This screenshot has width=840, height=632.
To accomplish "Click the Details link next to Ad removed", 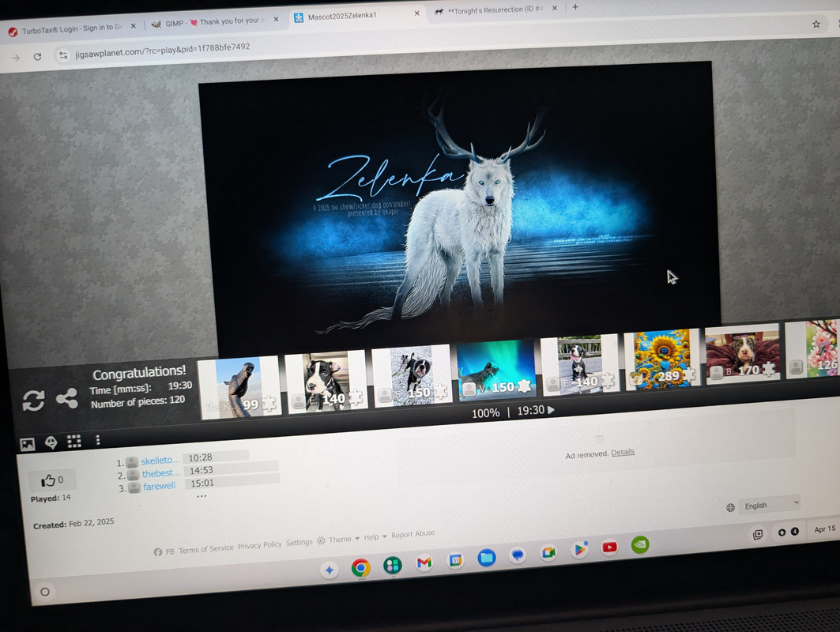I will [623, 452].
